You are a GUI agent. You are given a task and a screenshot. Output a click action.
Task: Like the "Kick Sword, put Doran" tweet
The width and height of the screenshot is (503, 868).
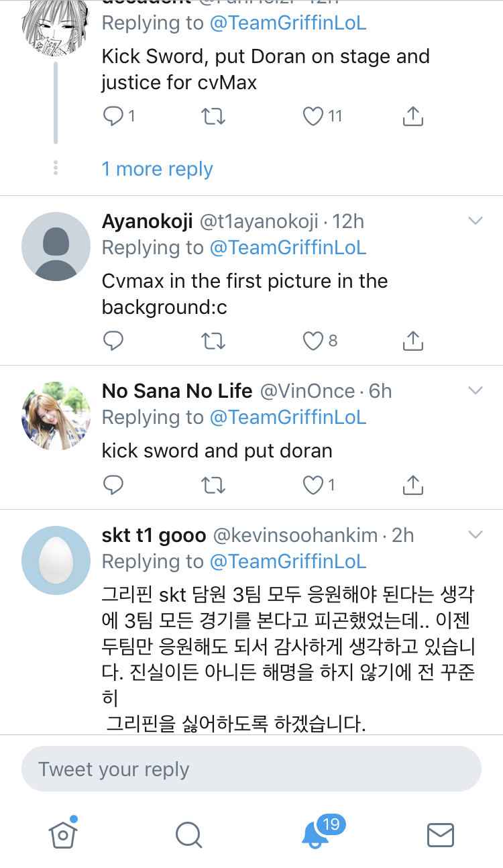pos(314,117)
